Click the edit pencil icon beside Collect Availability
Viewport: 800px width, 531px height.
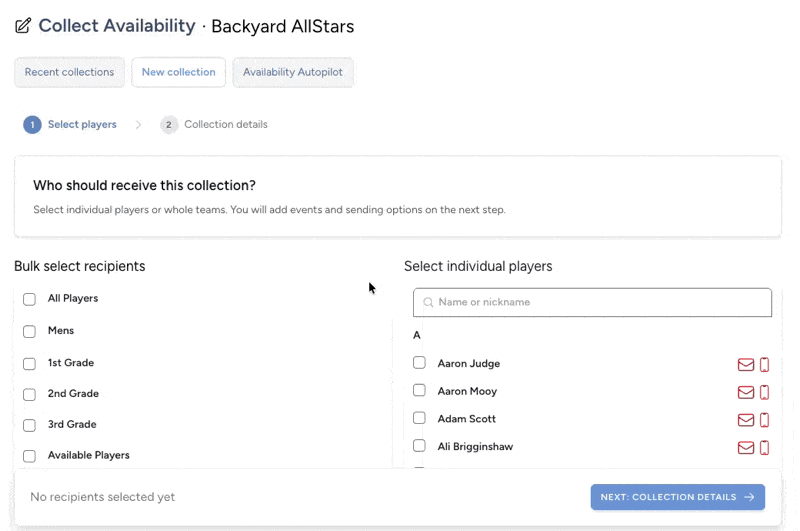click(23, 26)
